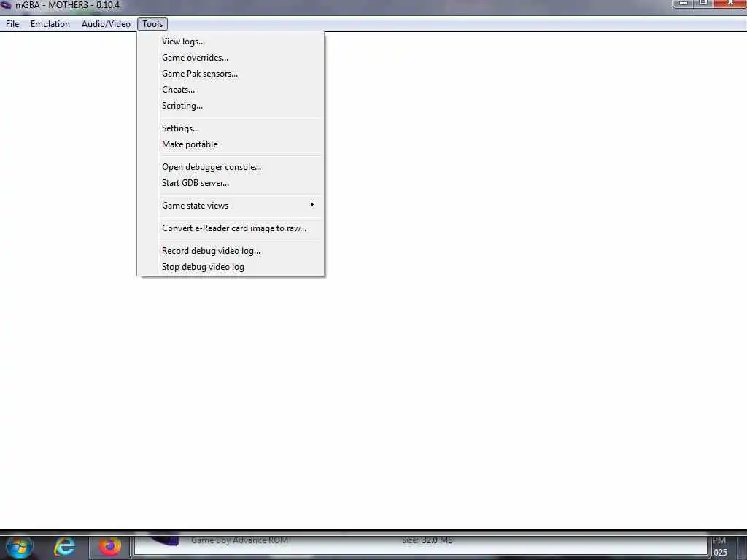Screen dimensions: 747x560
Task: Click the mGBA icon in the title bar
Action: tap(6, 5)
